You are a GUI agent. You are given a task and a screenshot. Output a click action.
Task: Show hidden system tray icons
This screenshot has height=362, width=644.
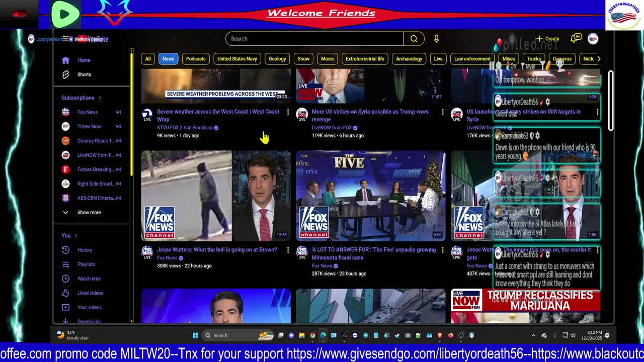tap(533, 335)
